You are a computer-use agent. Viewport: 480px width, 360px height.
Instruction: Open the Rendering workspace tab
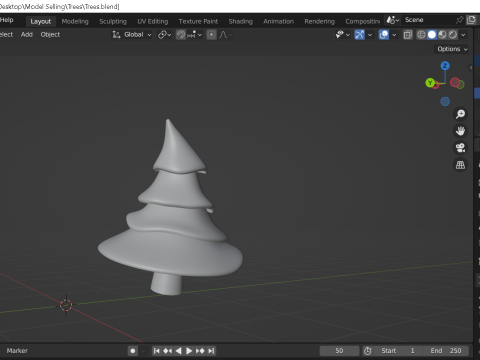tap(319, 21)
